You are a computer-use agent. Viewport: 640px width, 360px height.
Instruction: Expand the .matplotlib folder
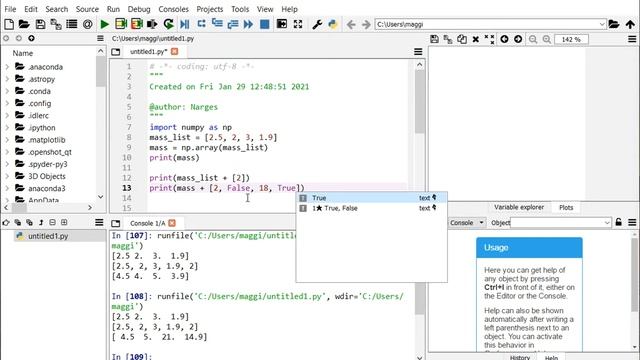point(7,140)
